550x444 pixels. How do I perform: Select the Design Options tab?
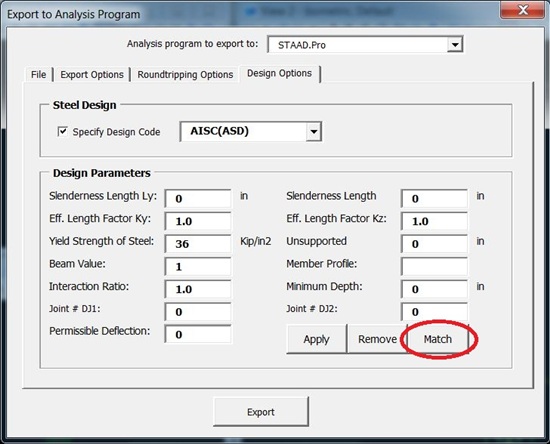[280, 73]
